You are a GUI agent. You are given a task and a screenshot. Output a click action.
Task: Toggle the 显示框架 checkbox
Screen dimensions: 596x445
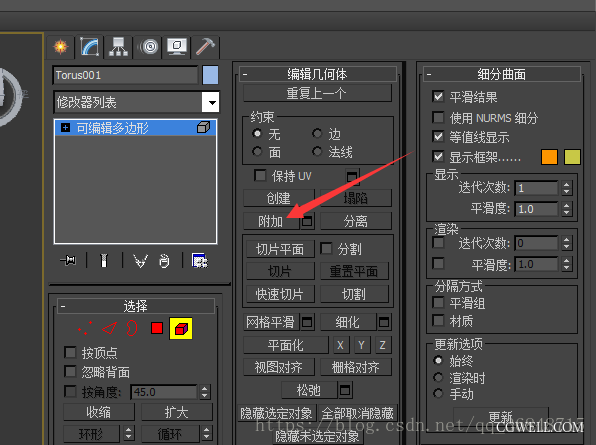(438, 157)
